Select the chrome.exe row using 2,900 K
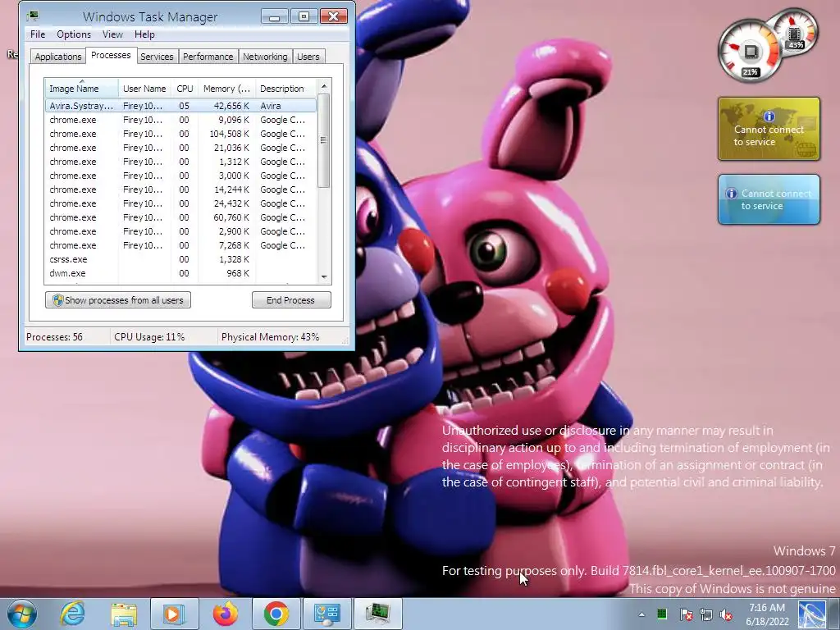 click(x=181, y=231)
